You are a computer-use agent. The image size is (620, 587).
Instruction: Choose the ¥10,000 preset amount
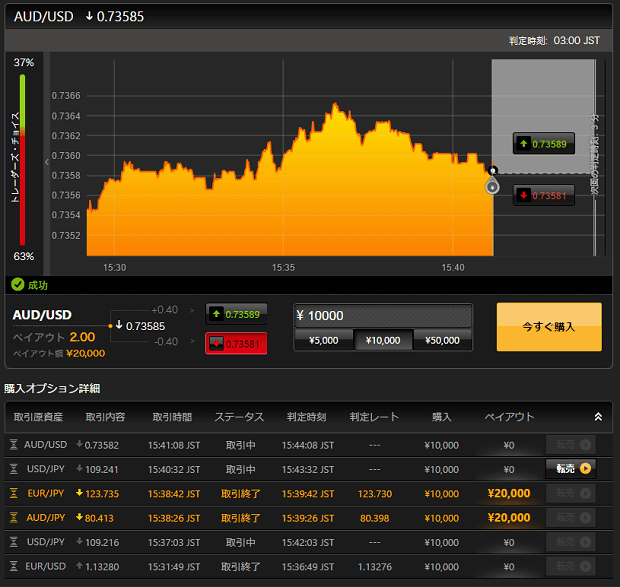click(383, 340)
